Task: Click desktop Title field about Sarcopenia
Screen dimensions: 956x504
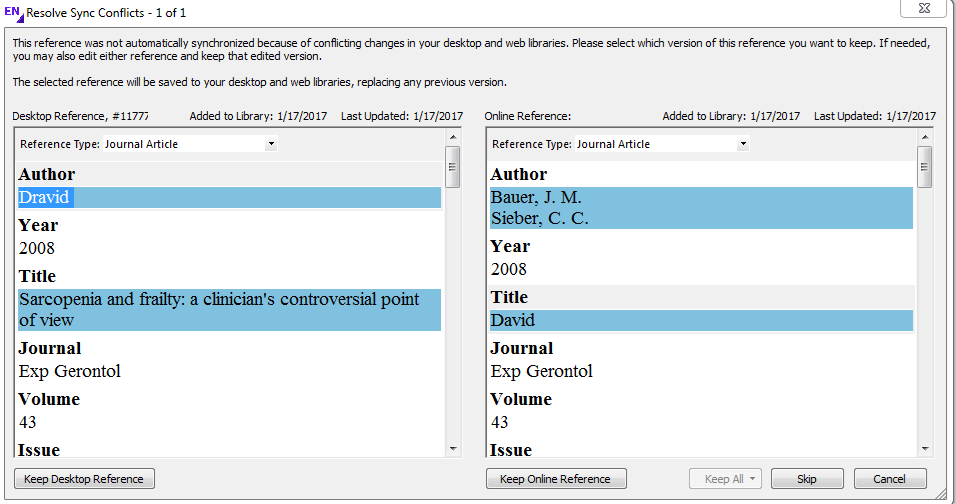Action: (219, 310)
